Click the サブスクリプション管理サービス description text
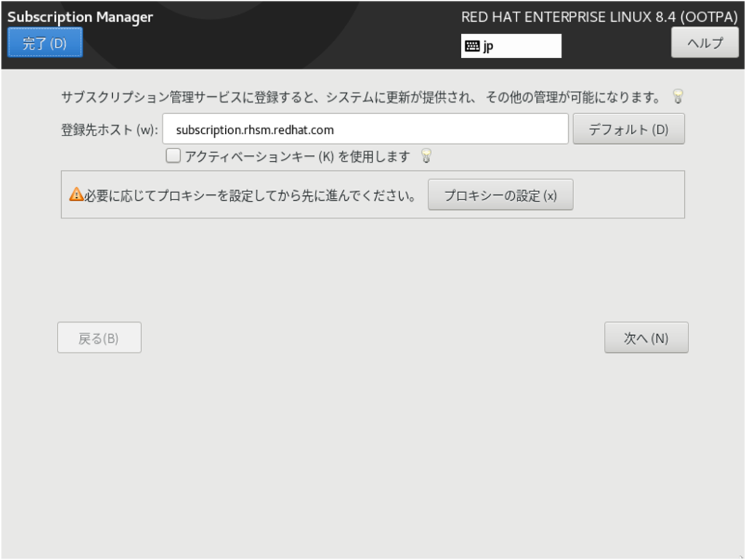This screenshot has height=560, width=746. click(x=361, y=98)
